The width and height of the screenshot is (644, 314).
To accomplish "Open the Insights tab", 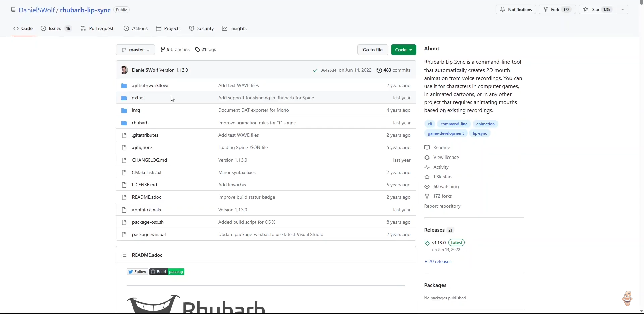I will point(234,28).
